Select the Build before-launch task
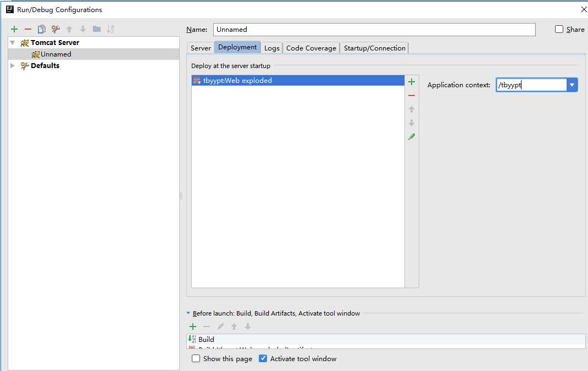 point(386,339)
